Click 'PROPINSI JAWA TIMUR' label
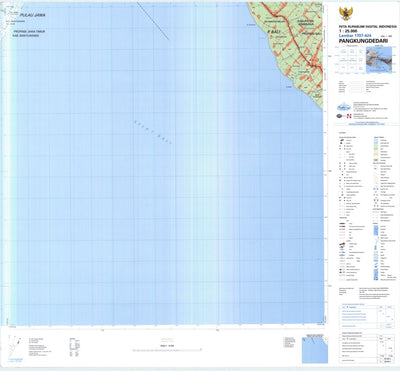Image resolution: width=400 pixels, height=371 pixels. point(29,31)
